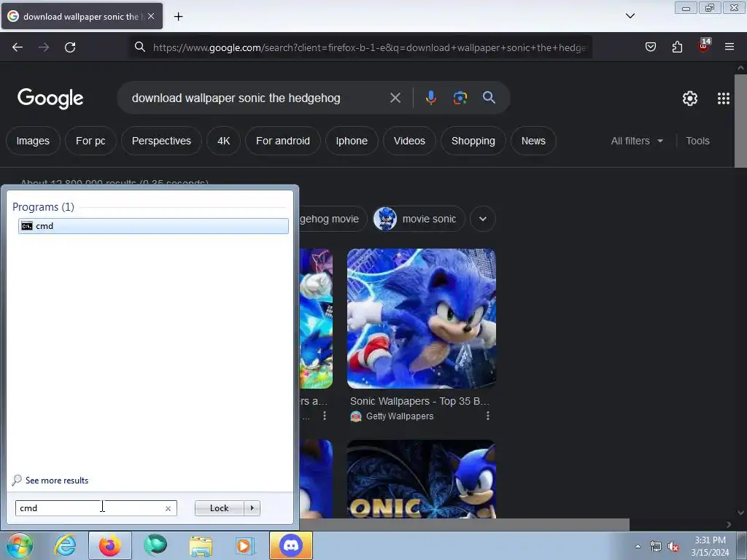Click the Google logo
Image resolution: width=747 pixels, height=560 pixels.
click(x=50, y=98)
